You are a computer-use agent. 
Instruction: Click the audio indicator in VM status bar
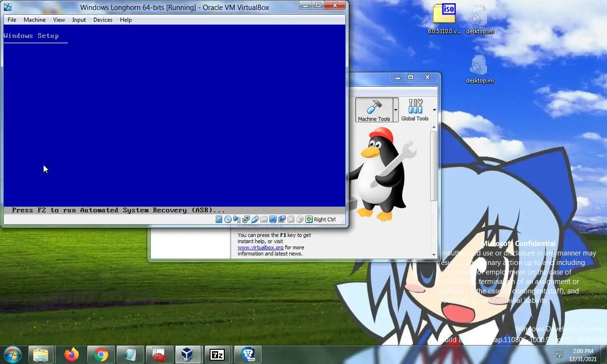[x=237, y=219]
